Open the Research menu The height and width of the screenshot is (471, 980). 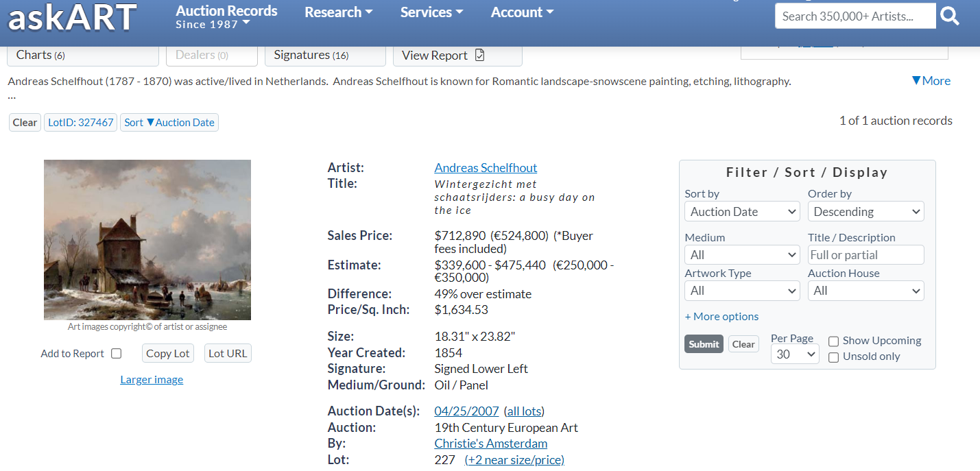point(339,12)
